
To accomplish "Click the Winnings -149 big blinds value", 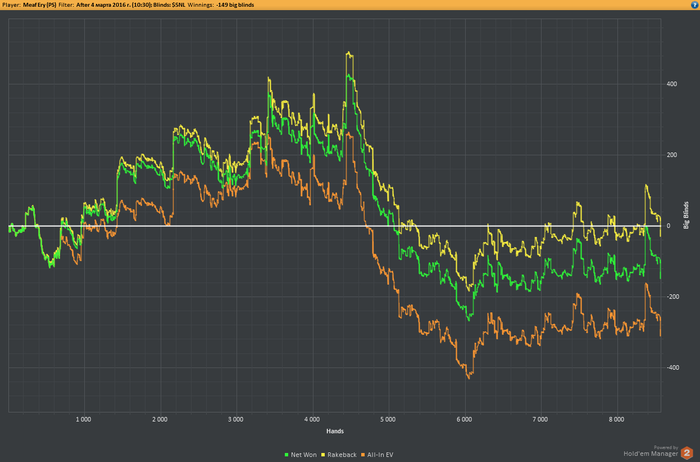I will 235,5.
